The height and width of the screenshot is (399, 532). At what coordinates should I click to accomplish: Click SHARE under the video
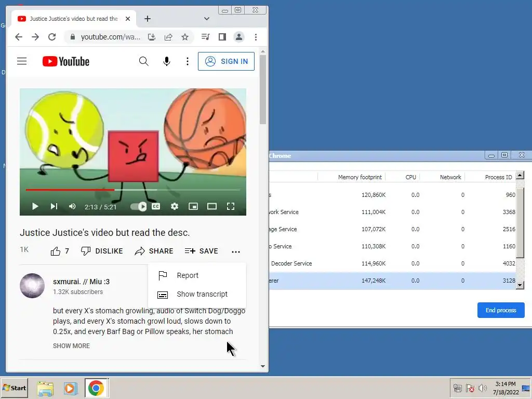(154, 251)
